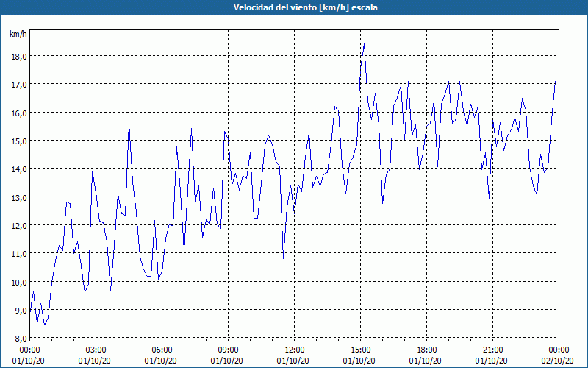This screenshot has width=588, height=368.
Task: Select the 10,0 y-axis value
Action: point(20,283)
